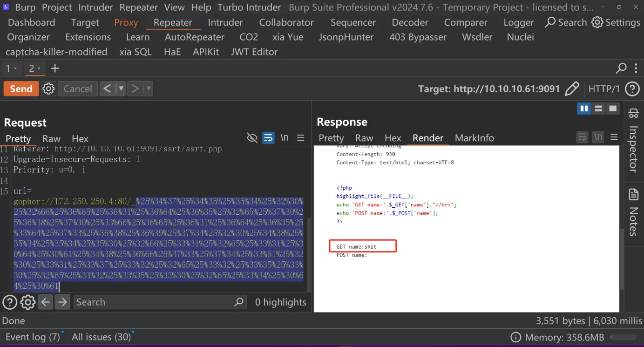Open the Event log (7)
Screen dimensions: 644x347
point(33,337)
